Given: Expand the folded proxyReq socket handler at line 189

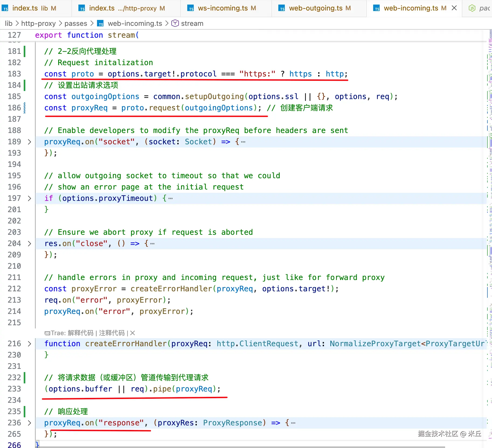Looking at the screenshot, I should pos(29,142).
